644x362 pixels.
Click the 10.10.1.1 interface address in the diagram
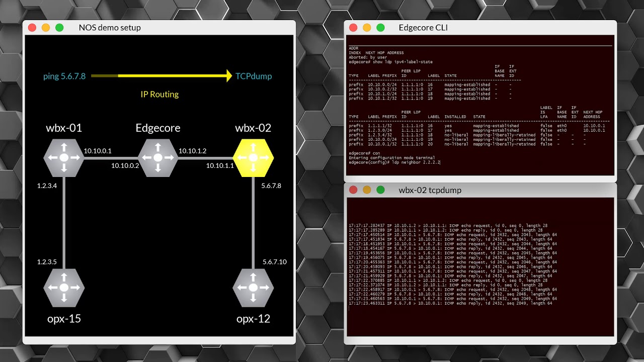[x=220, y=166]
